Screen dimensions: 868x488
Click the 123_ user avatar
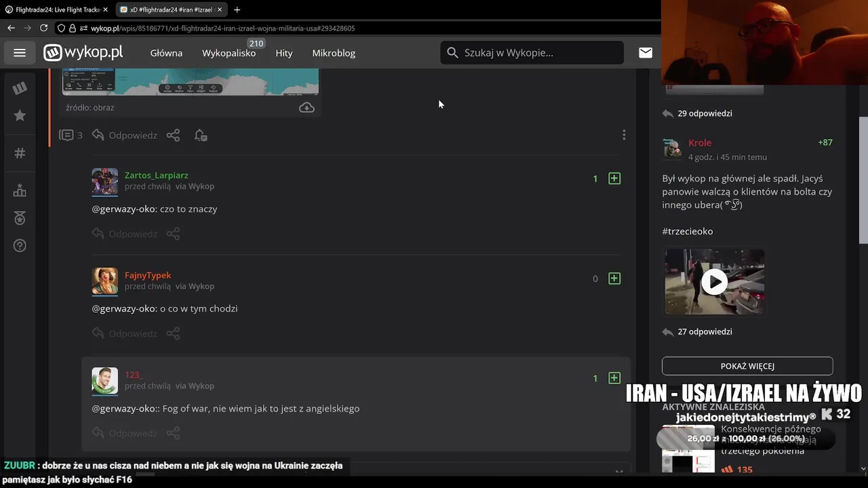tap(105, 381)
